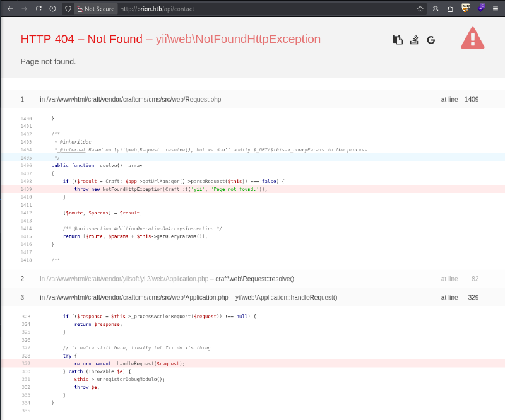Click the 'HTTP 404 – Not Found' heading

pyautogui.click(x=81, y=39)
